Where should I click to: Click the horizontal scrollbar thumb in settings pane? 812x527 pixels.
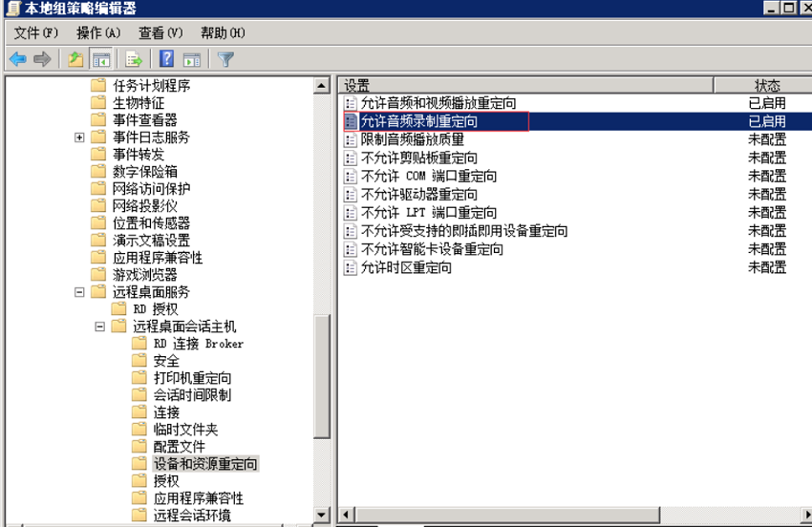tap(507, 515)
